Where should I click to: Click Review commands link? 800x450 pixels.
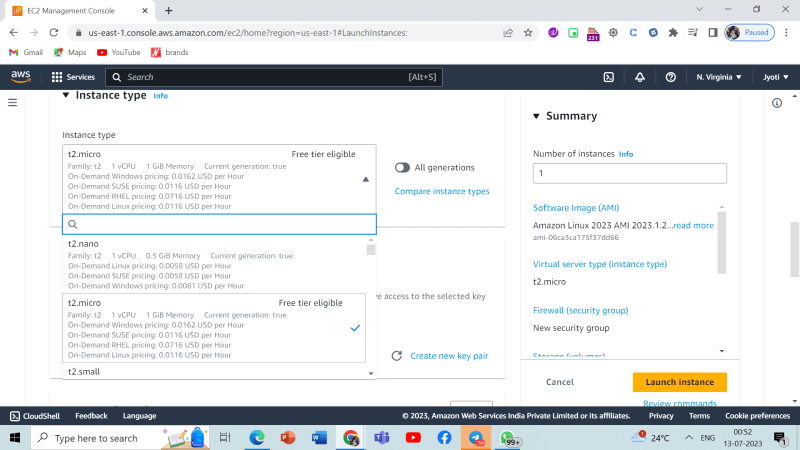coord(680,403)
